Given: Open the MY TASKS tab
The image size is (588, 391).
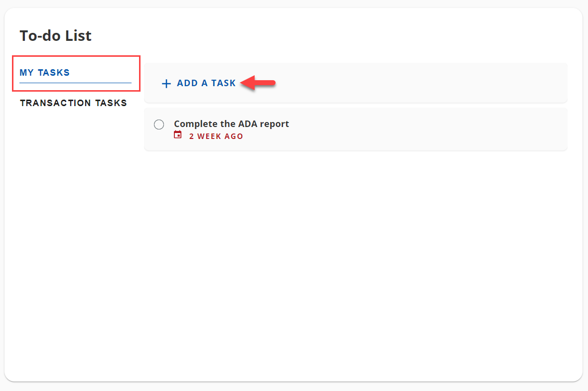Looking at the screenshot, I should pos(44,72).
